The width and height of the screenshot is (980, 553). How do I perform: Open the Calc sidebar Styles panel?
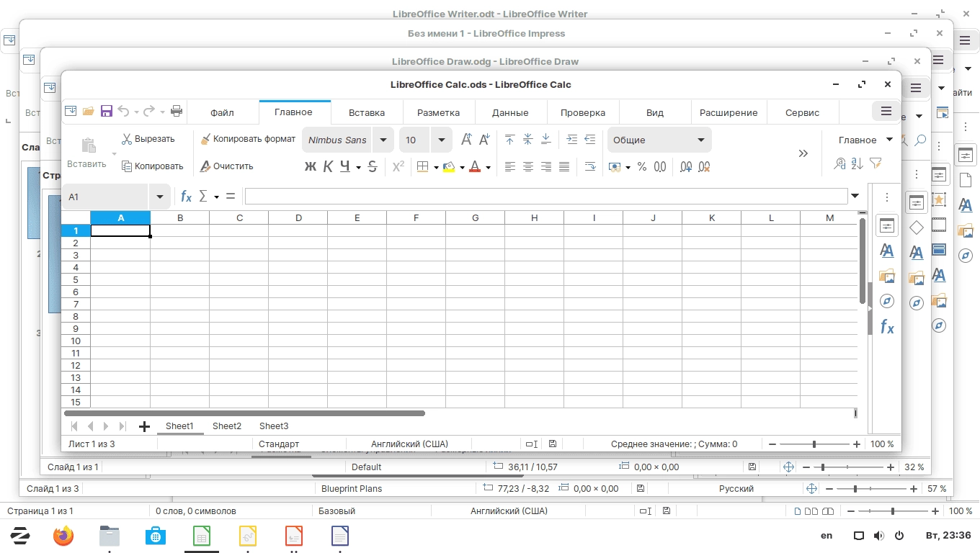point(887,251)
